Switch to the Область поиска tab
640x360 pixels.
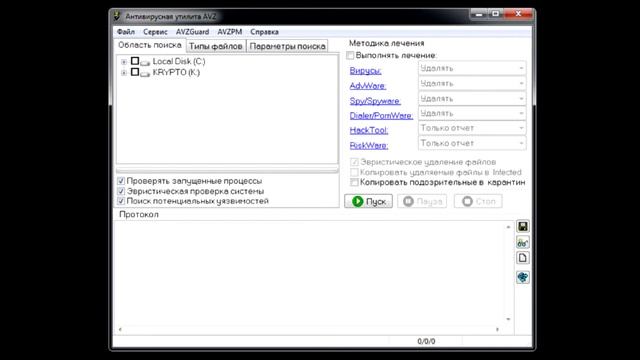coord(150,45)
